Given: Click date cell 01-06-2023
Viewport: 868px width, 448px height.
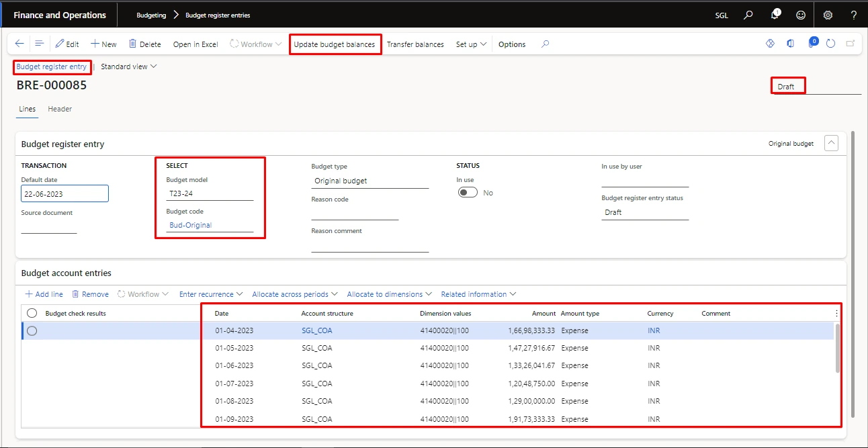Looking at the screenshot, I should (234, 365).
